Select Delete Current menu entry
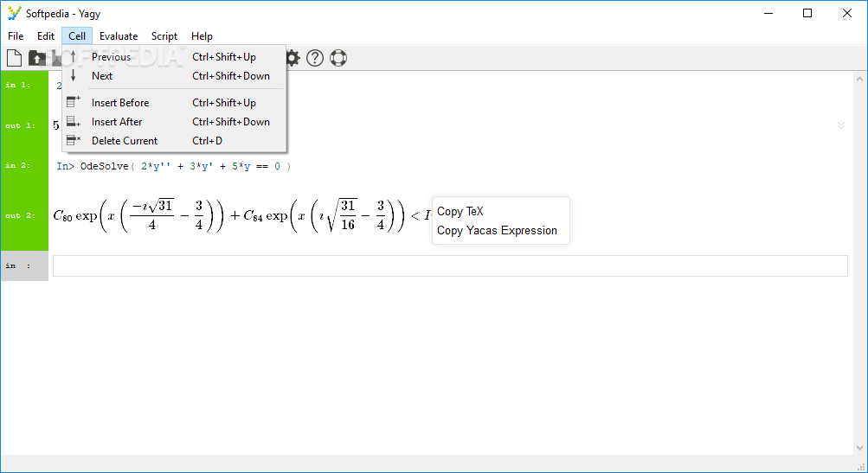Viewport: 868px width, 473px height. 174,141
